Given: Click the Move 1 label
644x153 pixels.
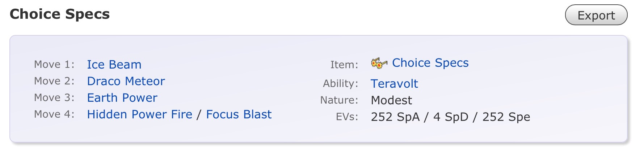Looking at the screenshot, I should point(54,64).
